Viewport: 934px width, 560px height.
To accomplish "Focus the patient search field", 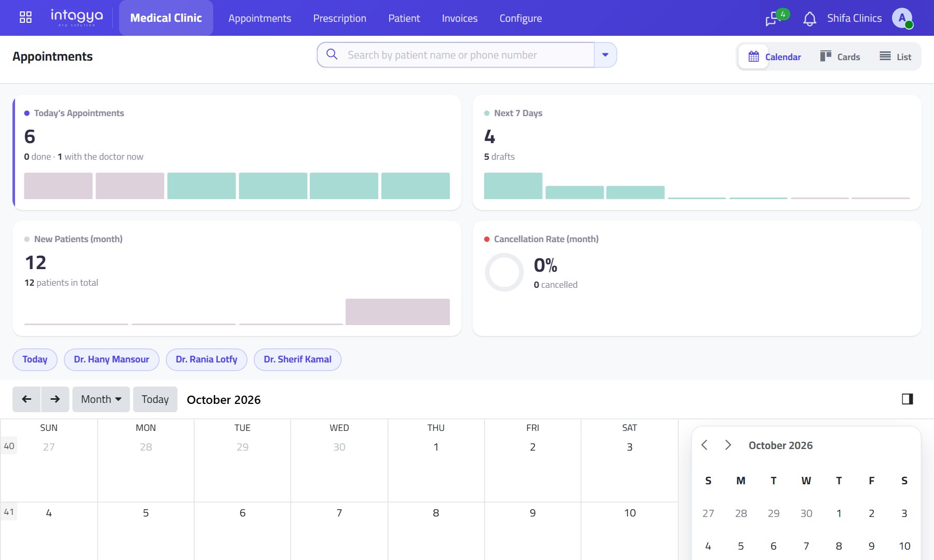I will tap(456, 55).
